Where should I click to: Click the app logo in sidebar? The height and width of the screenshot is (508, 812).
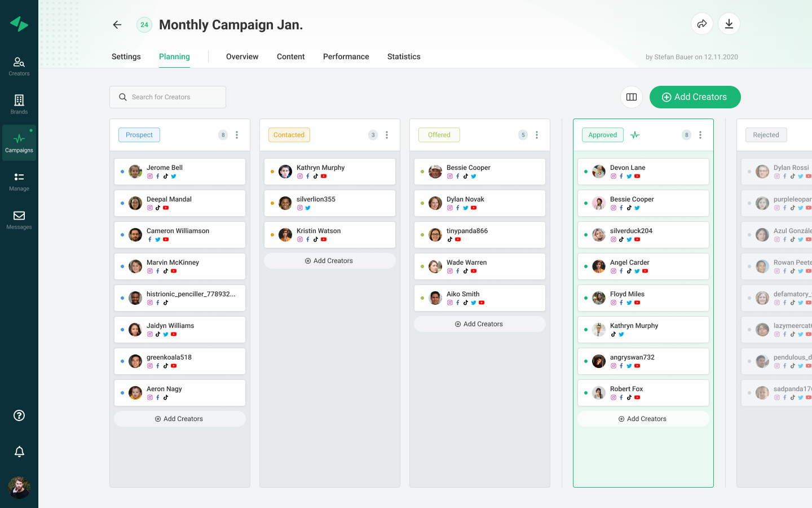(19, 24)
